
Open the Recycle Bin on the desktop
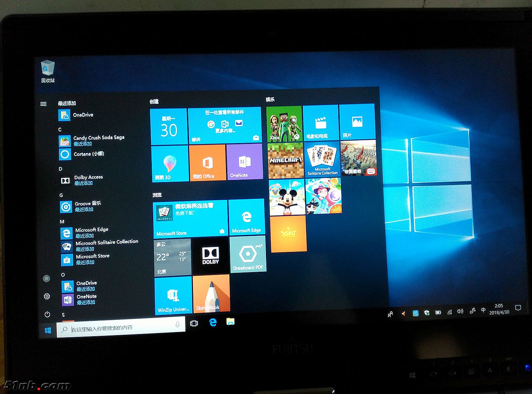tap(48, 71)
